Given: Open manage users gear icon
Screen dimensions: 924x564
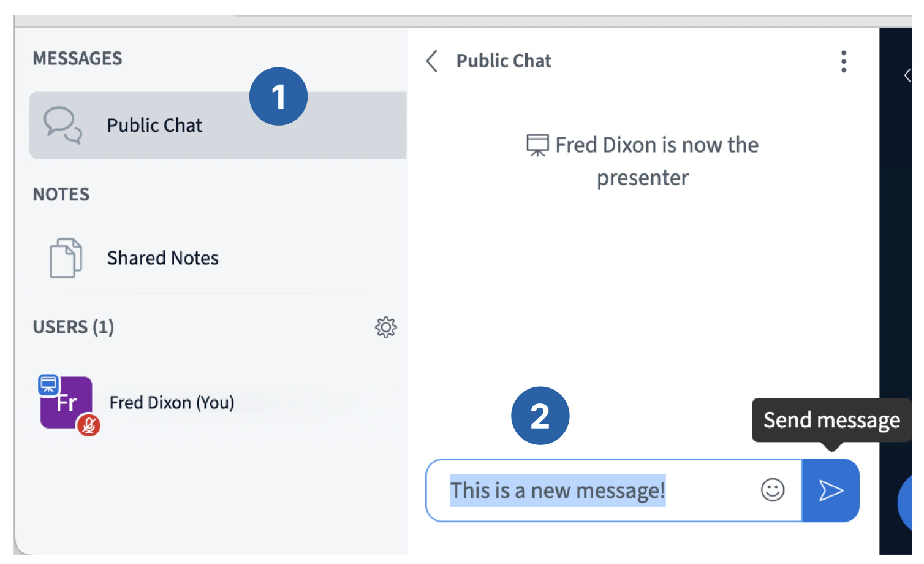Looking at the screenshot, I should [385, 327].
